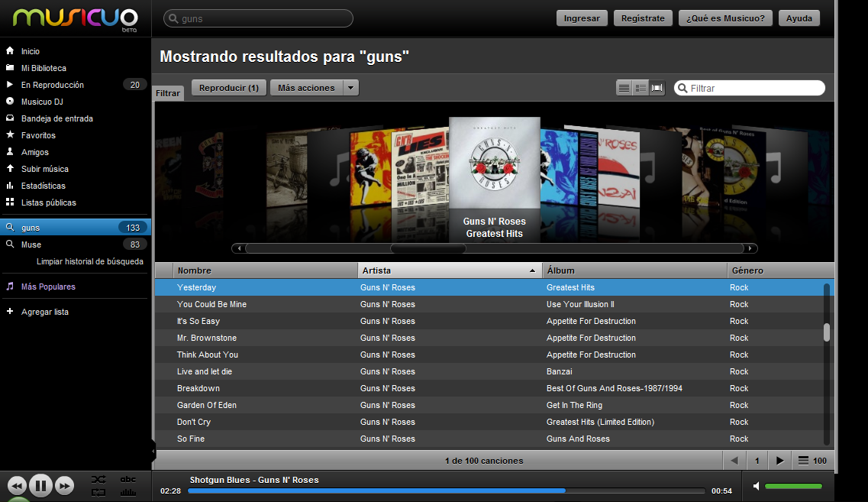Viewport: 868px width, 502px height.
Task: Open En Reproducción play queue
Action: point(53,85)
